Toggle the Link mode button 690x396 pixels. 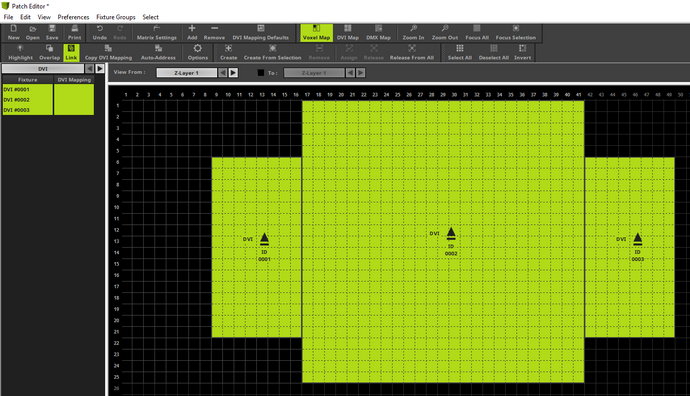(71, 52)
